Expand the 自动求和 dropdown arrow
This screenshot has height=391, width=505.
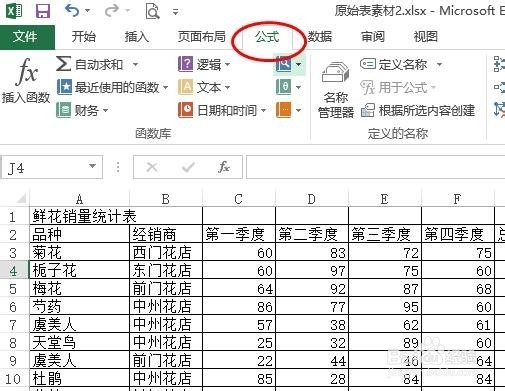click(x=135, y=64)
